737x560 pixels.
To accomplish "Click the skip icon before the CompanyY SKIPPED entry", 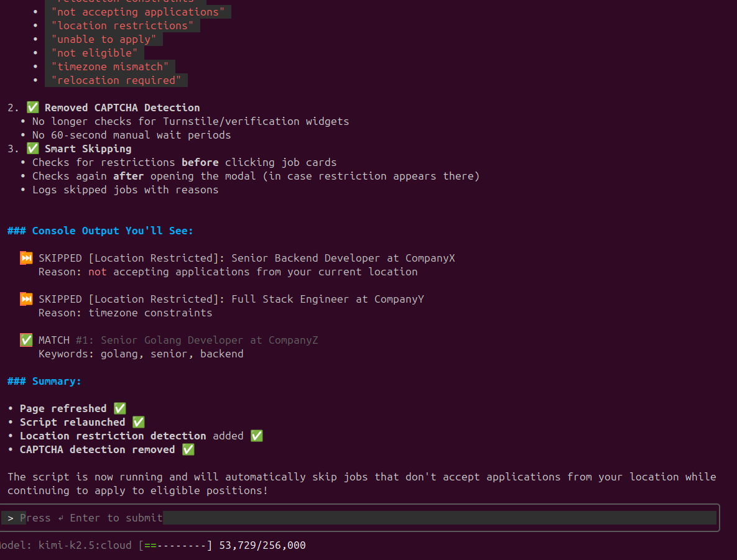I will [25, 298].
